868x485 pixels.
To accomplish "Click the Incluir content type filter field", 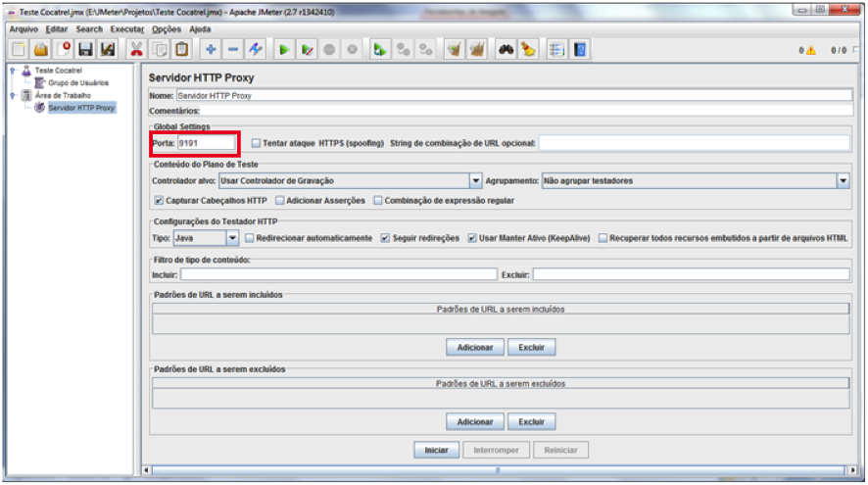I will pyautogui.click(x=339, y=274).
